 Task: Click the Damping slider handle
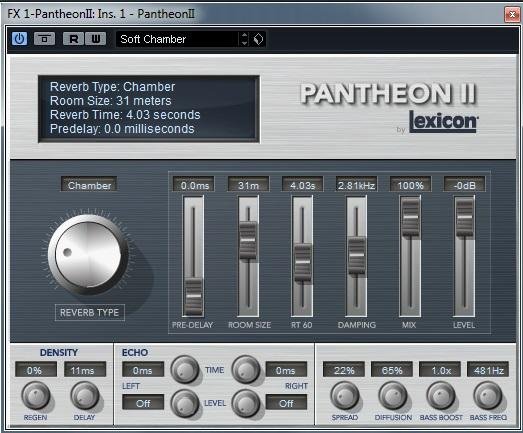coord(357,255)
